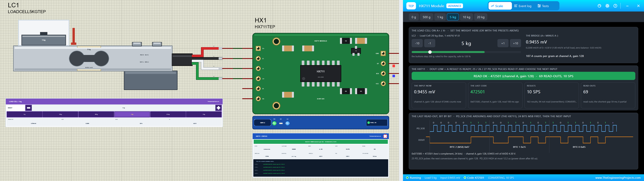The width and height of the screenshot is (644, 181).
Task: Click the DT pin on HX711 board
Action: click(x=383, y=63)
